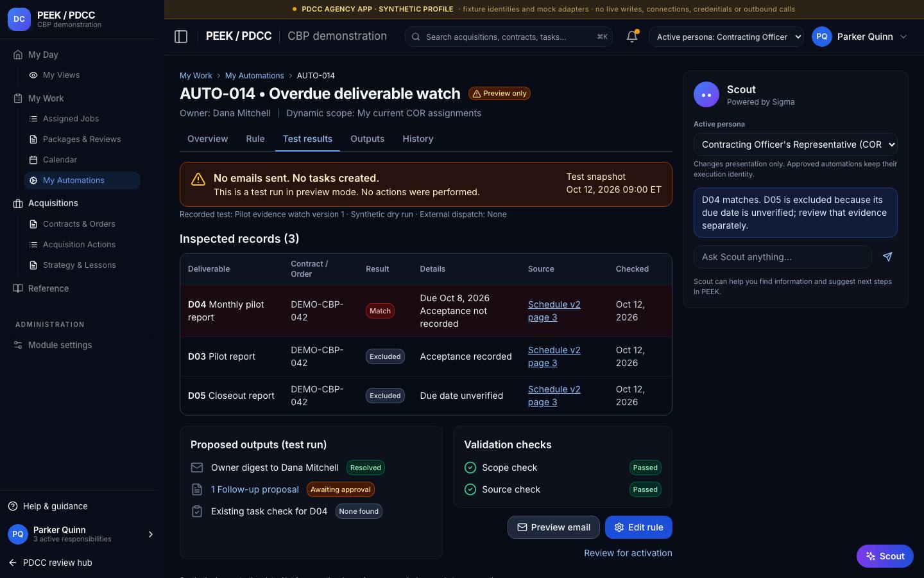
Task: Go back via PDCC review hub arrow
Action: (13, 563)
